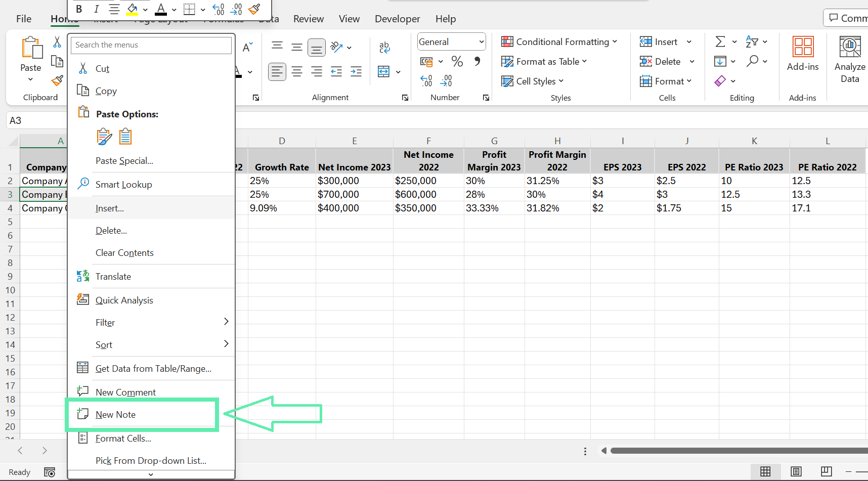Toggle Middle Align in the ribbon
This screenshot has width=868, height=481.
click(x=297, y=48)
